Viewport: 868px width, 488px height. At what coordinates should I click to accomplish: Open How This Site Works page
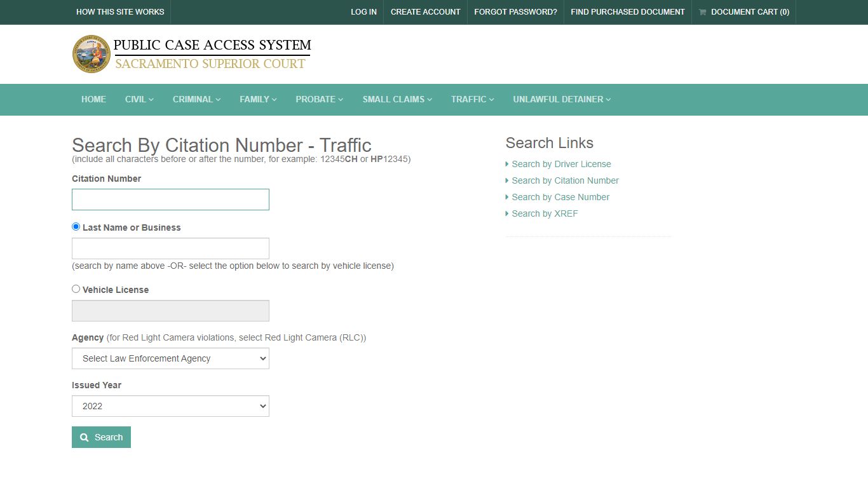120,12
